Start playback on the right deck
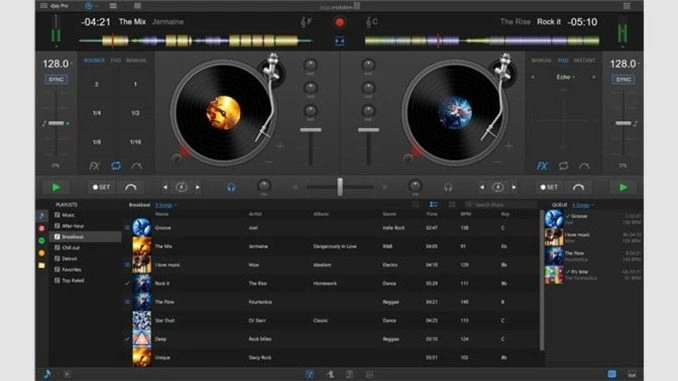Screen dimensions: 678x381 pyautogui.click(x=623, y=187)
